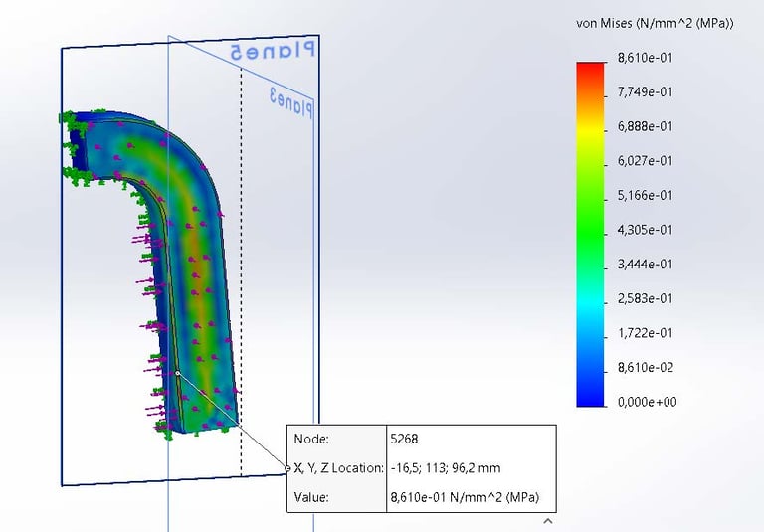Click the von Mises legend title

pos(655,24)
